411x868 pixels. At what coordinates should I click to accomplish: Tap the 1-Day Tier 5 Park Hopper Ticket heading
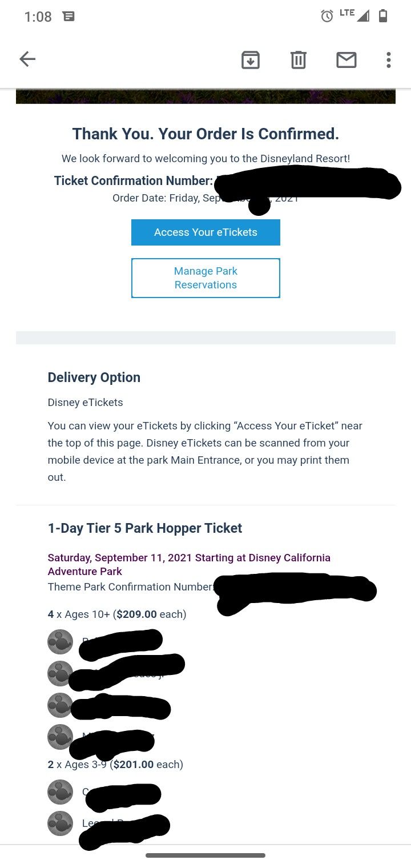coord(145,528)
